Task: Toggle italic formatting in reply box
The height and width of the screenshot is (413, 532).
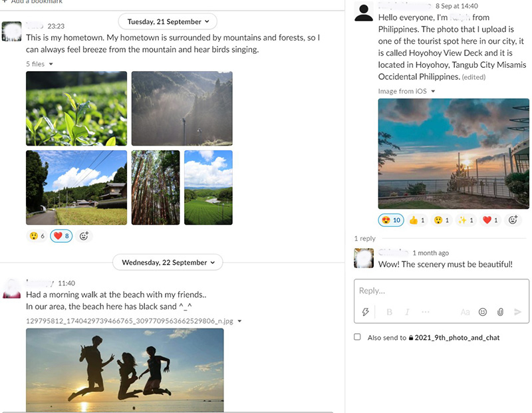Action: (407, 312)
